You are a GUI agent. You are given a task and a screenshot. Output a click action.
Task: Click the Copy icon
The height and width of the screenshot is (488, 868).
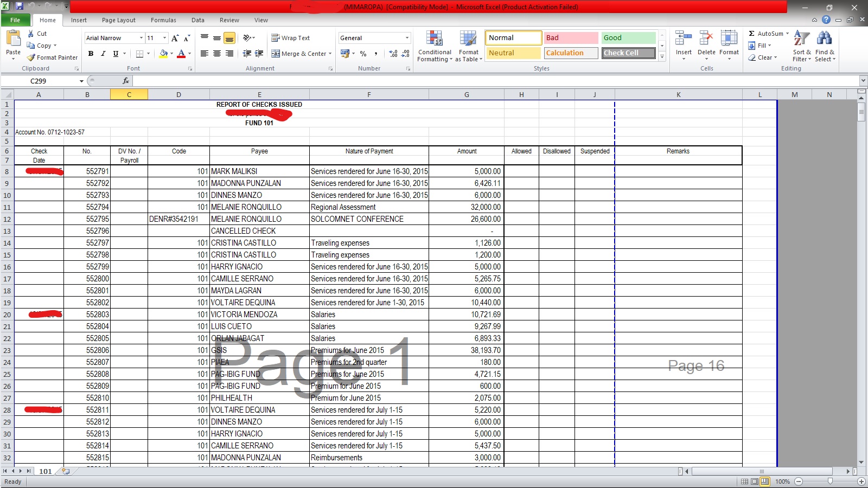coord(31,46)
